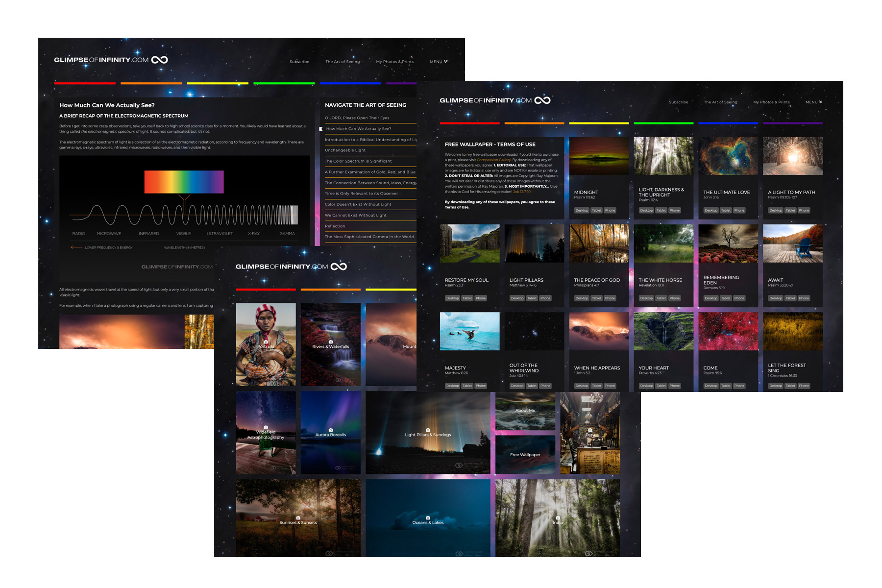Open 'Time is Only Relevant to its Observer'
The image size is (882, 588).
click(x=361, y=194)
